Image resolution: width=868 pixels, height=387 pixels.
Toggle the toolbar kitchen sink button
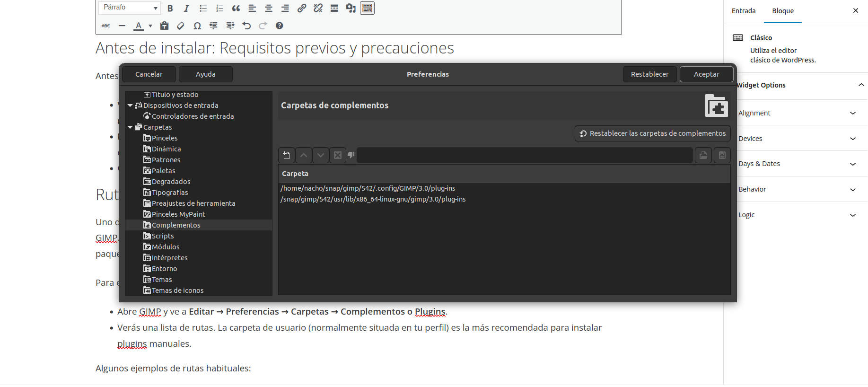(367, 8)
